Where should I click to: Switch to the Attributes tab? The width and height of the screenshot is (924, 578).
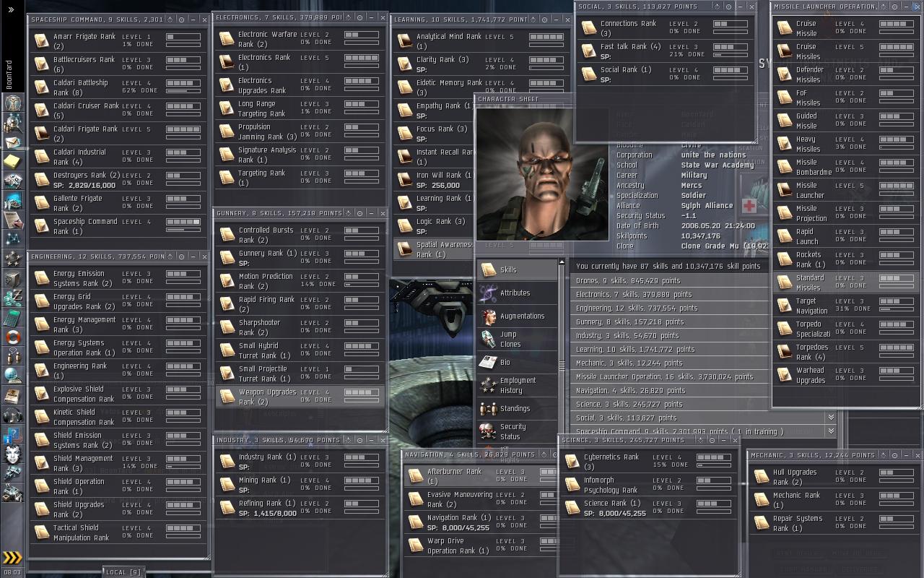518,293
